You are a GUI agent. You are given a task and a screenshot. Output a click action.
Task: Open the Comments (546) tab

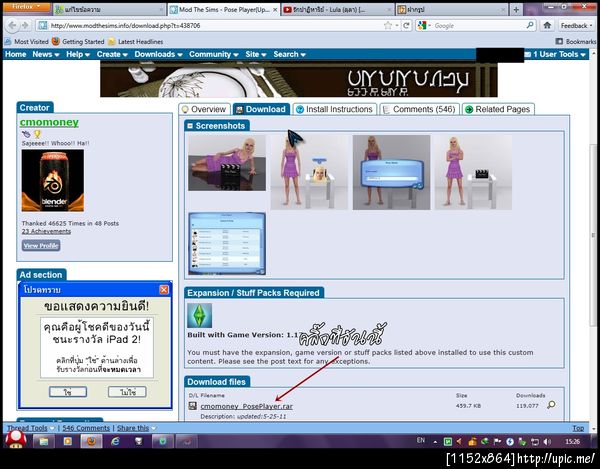coord(419,109)
